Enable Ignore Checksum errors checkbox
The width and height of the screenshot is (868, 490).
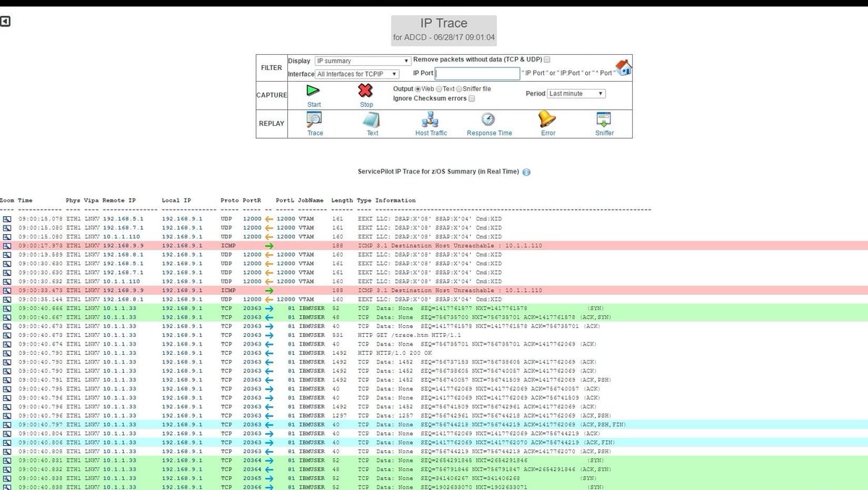[x=472, y=98]
